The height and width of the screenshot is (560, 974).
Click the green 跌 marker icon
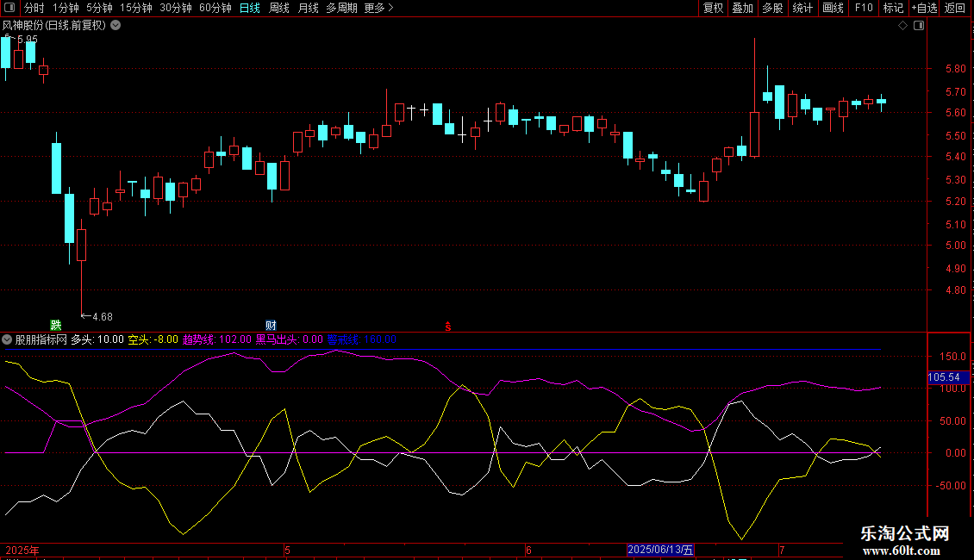(x=56, y=326)
